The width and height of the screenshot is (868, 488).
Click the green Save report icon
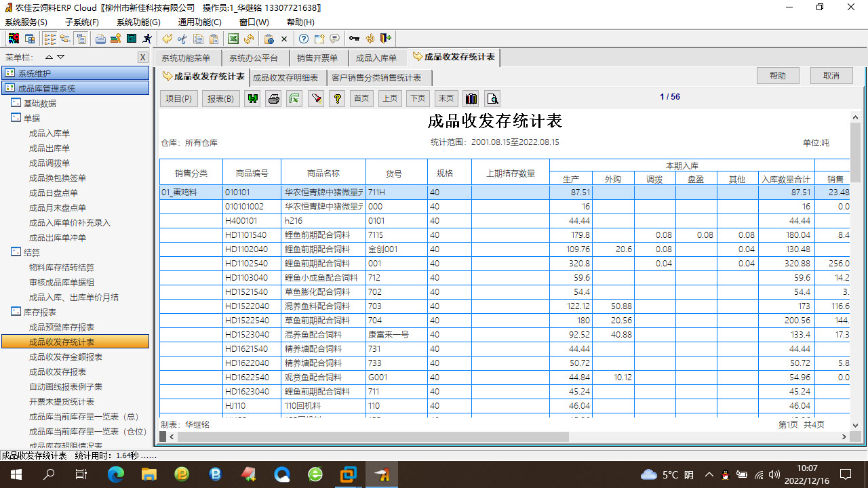point(252,98)
